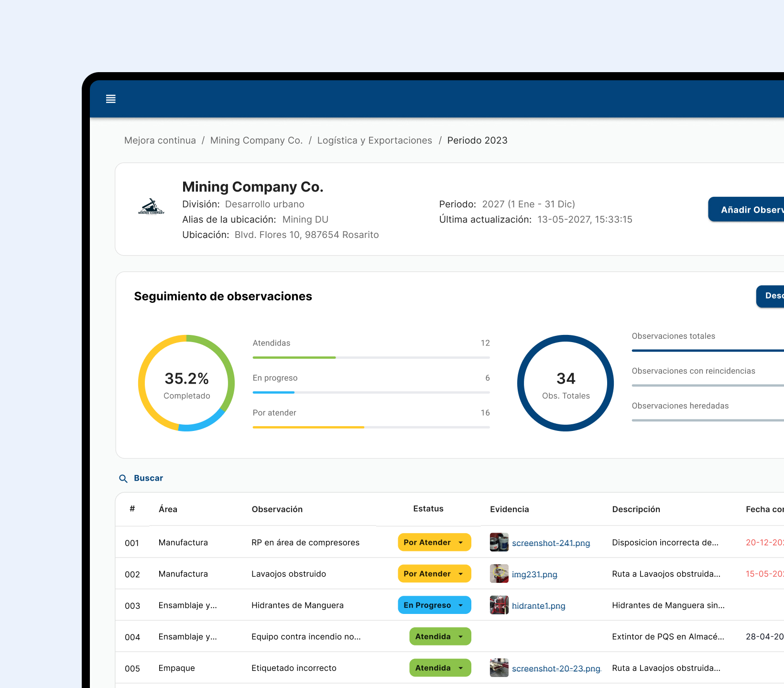Click the Añadir Observación button
The width and height of the screenshot is (784, 688).
746,209
